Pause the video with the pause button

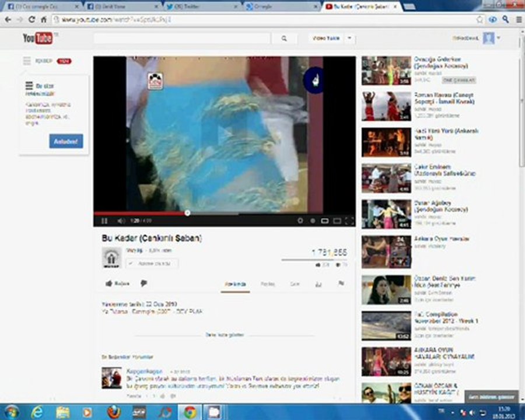(x=104, y=220)
